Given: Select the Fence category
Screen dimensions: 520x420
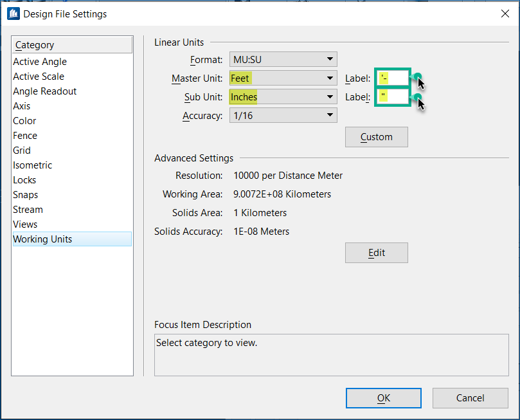Looking at the screenshot, I should [x=72, y=135].
